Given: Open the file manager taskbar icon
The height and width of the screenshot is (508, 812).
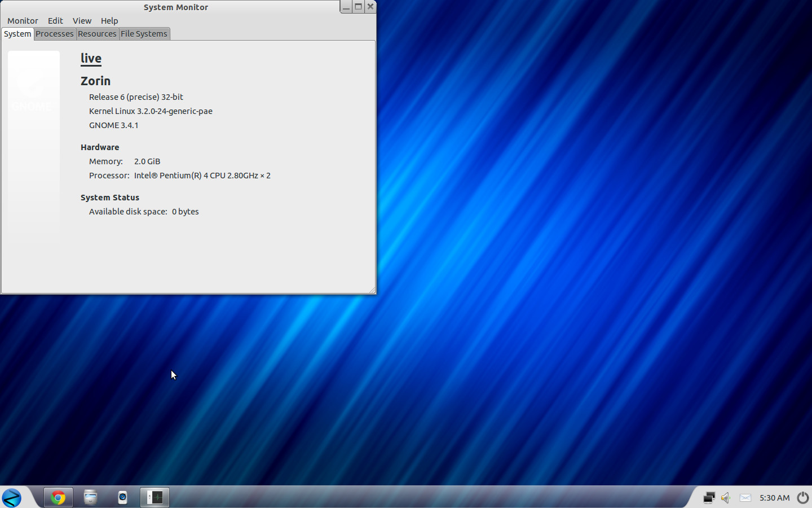Looking at the screenshot, I should coord(90,497).
